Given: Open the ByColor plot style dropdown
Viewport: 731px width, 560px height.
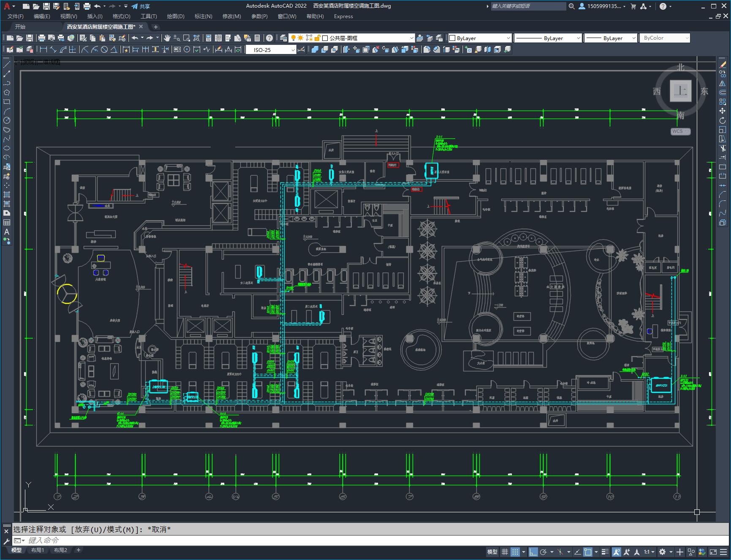Looking at the screenshot, I should coord(665,38).
